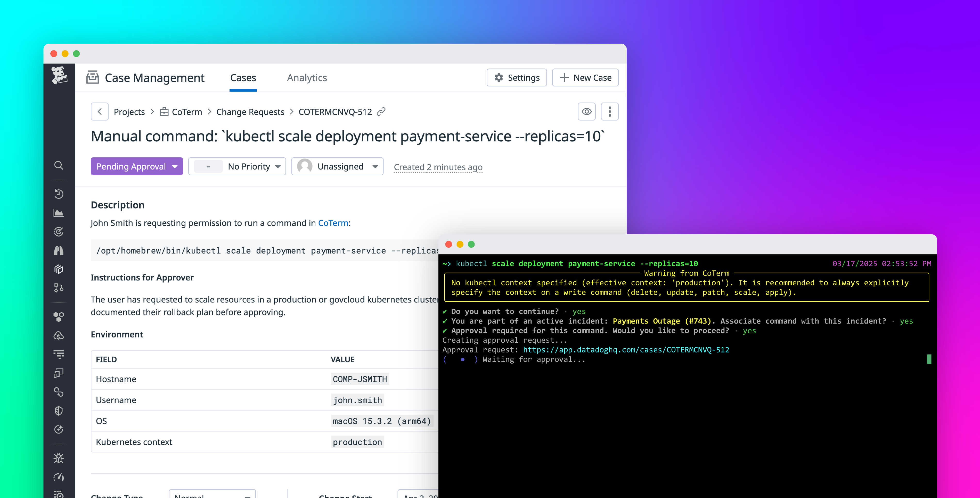Click the New Case button

(x=585, y=77)
